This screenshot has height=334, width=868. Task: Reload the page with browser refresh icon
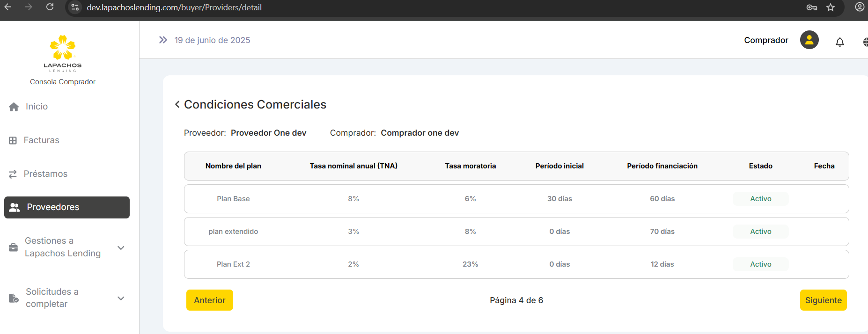50,7
